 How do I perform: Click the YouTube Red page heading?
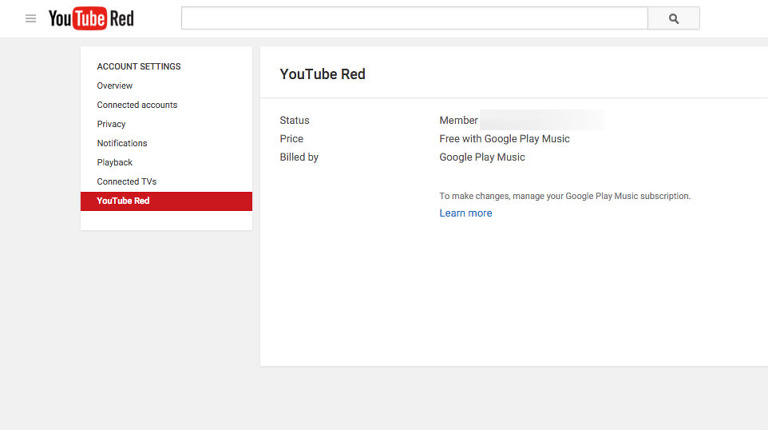(x=323, y=74)
